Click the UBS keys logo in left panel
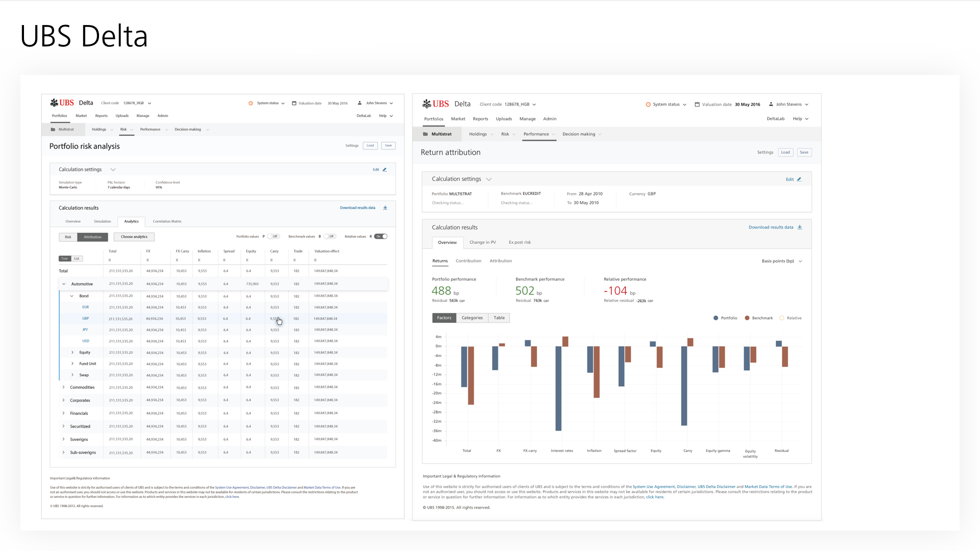This screenshot has height=551, width=980. 54,103
